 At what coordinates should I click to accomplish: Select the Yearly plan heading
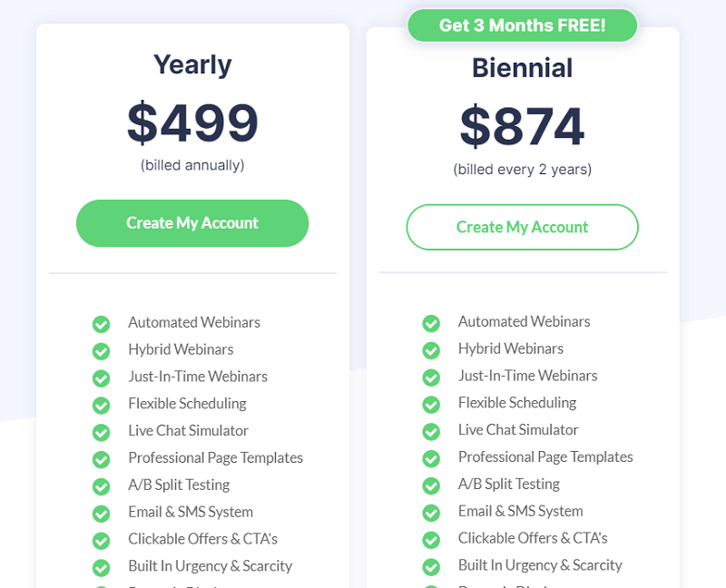coord(192,64)
